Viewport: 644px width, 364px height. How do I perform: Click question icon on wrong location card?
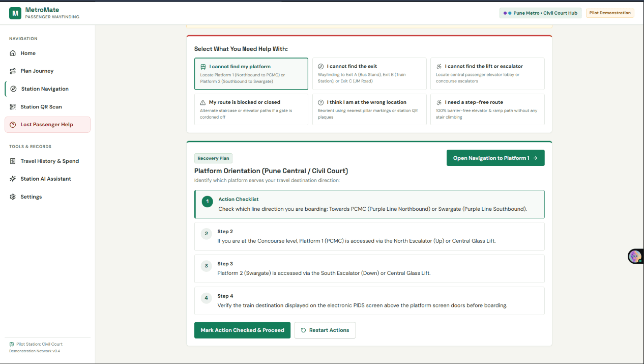coord(321,102)
